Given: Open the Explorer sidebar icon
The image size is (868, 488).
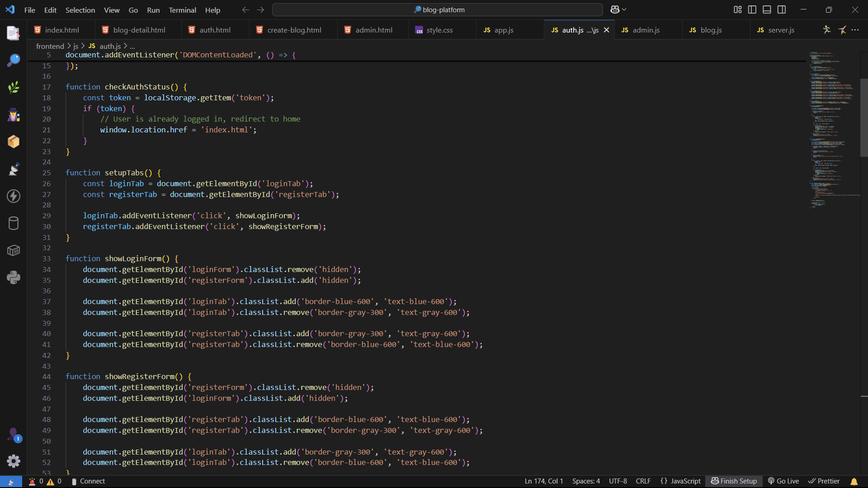Looking at the screenshot, I should coord(13,33).
